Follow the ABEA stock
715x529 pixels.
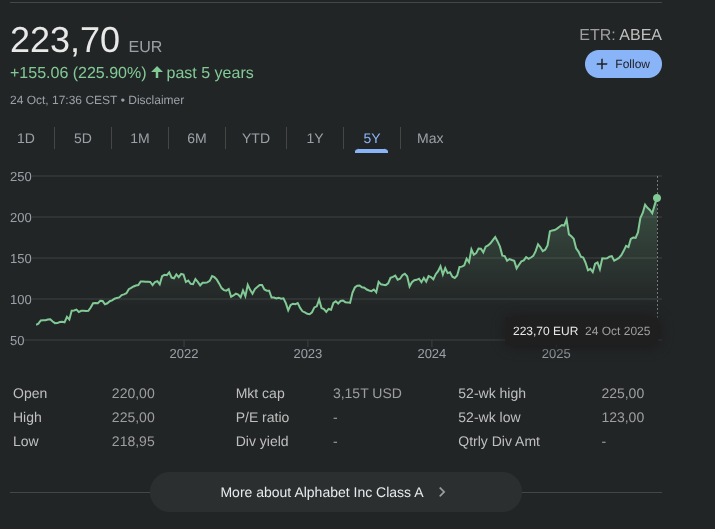coord(623,64)
